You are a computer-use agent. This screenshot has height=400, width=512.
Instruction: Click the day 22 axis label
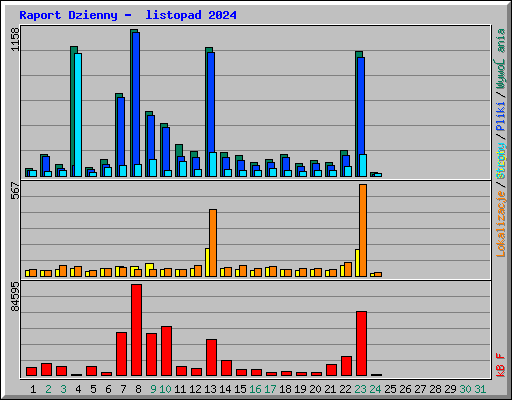345,389
